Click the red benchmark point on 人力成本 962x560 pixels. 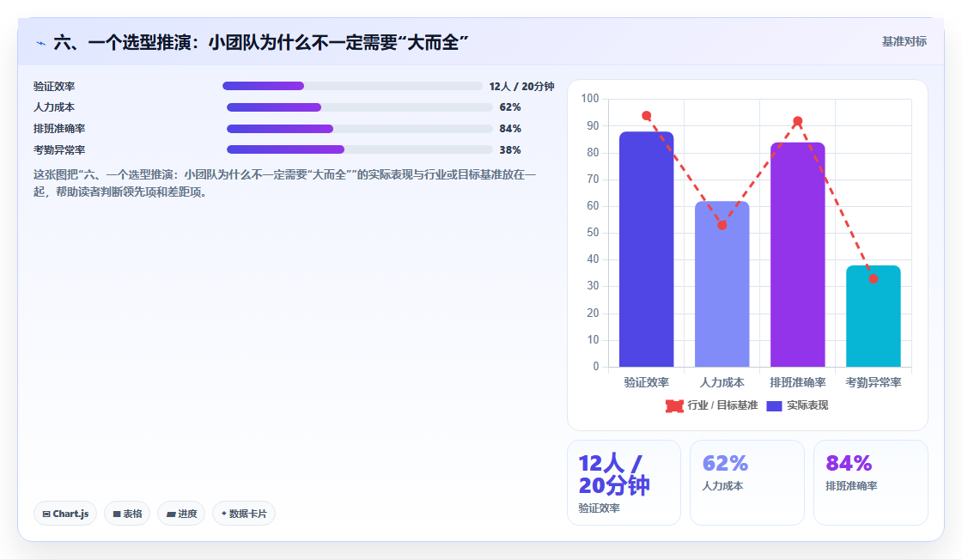pyautogui.click(x=722, y=225)
